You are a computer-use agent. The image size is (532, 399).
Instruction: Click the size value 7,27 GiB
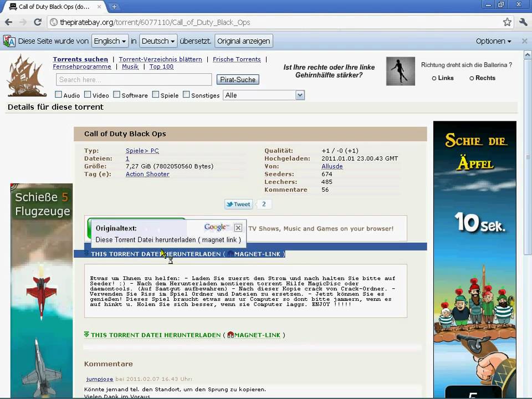[139, 166]
